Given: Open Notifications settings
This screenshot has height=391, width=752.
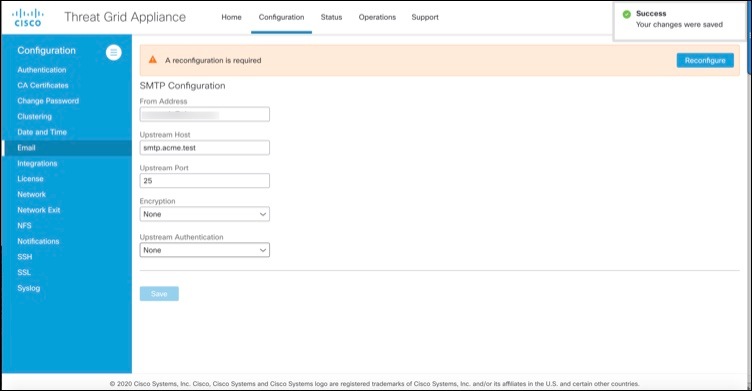Looking at the screenshot, I should [x=38, y=241].
